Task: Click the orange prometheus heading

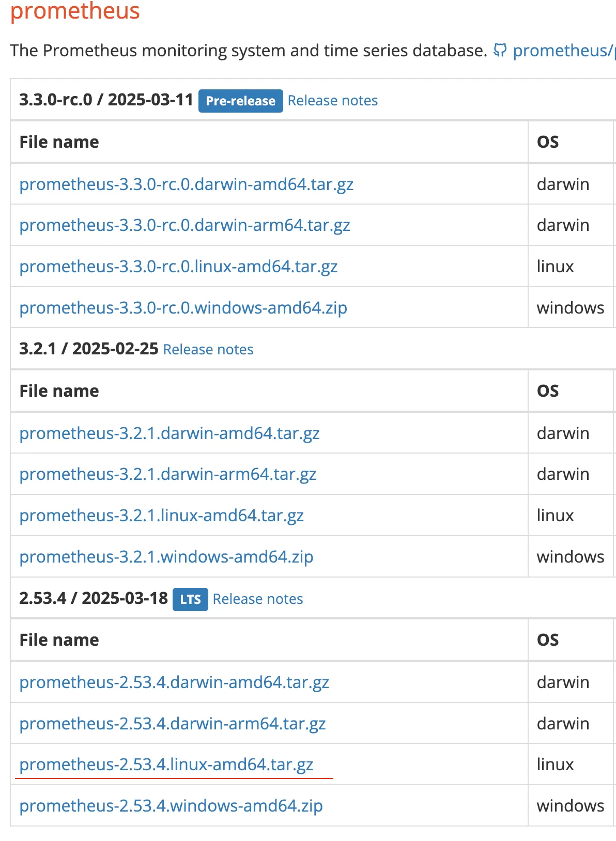Action: [75, 10]
